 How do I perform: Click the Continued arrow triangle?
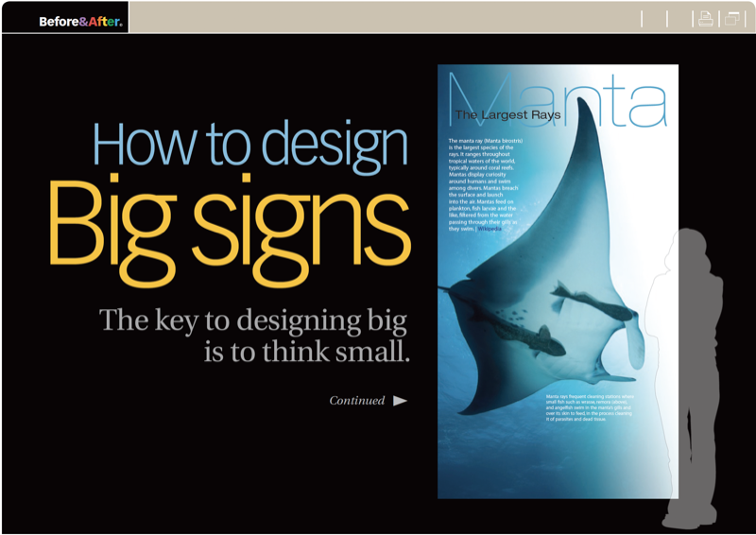(400, 401)
